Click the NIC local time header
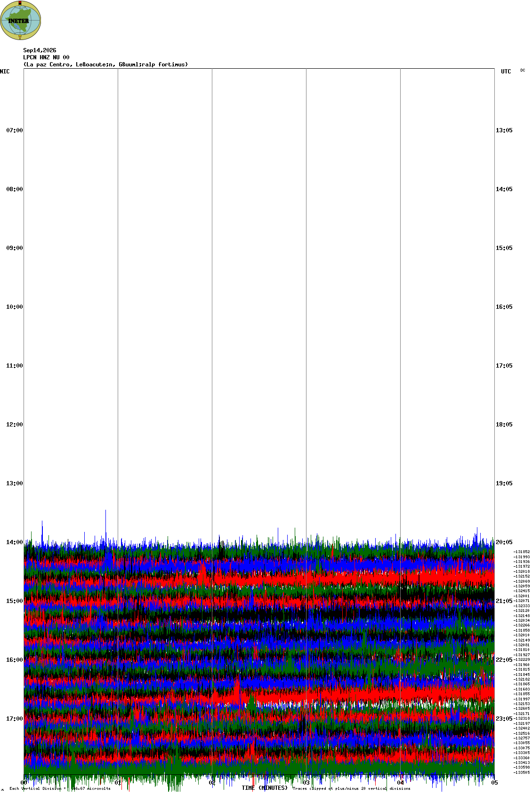This screenshot has height=795, width=532. tap(5, 72)
